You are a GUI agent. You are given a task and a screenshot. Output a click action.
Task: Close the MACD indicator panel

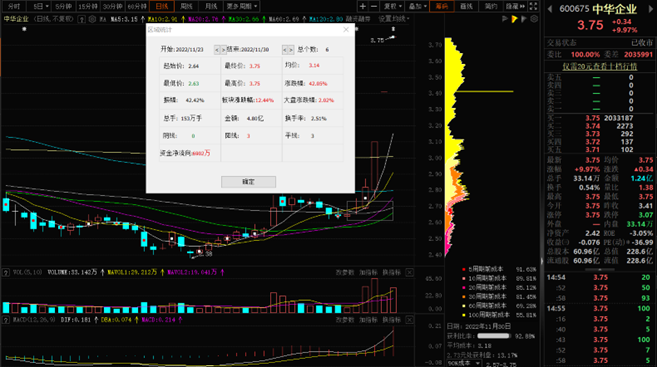coord(409,320)
